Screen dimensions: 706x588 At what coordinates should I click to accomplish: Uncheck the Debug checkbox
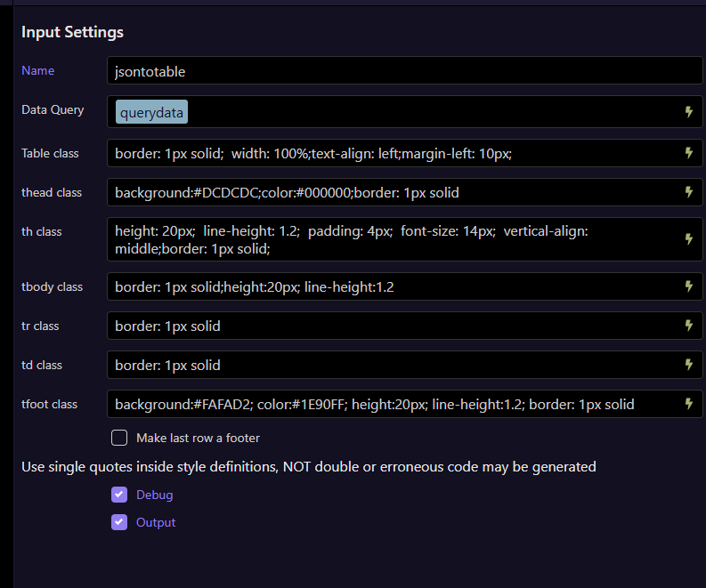coord(119,495)
